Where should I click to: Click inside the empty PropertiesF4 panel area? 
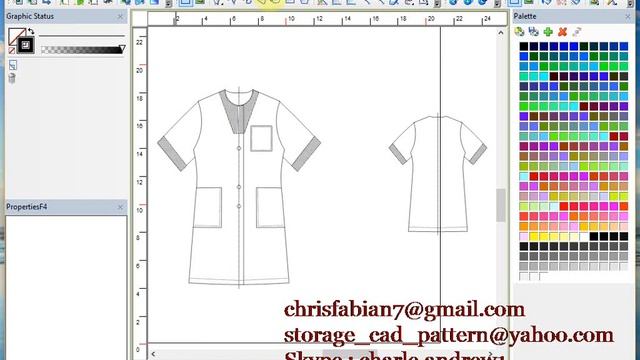click(x=66, y=287)
